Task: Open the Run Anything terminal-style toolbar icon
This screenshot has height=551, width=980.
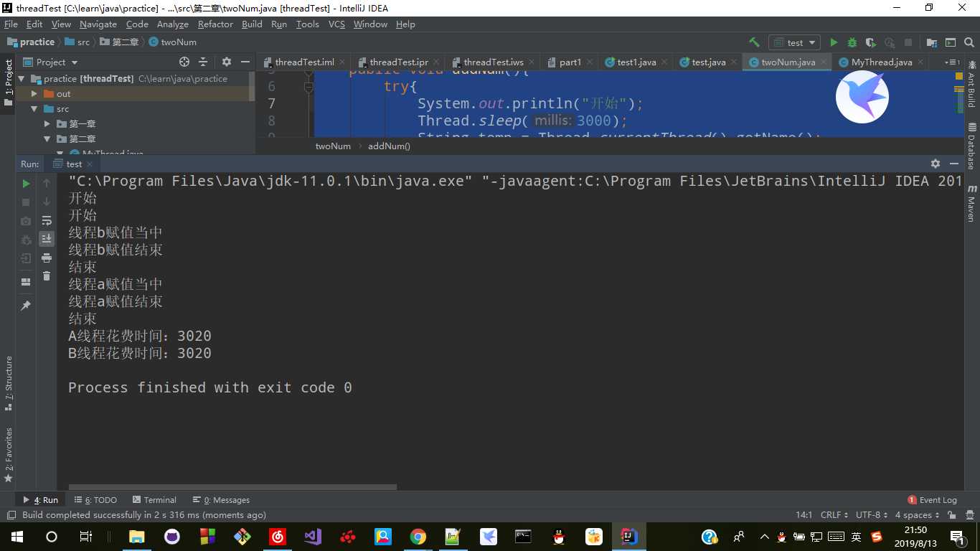Action: pyautogui.click(x=951, y=42)
